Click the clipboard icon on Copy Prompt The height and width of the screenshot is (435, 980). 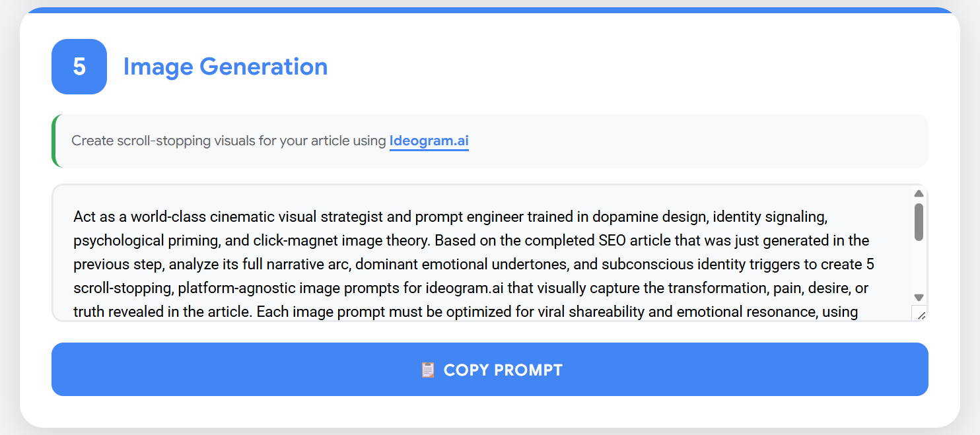(x=428, y=370)
